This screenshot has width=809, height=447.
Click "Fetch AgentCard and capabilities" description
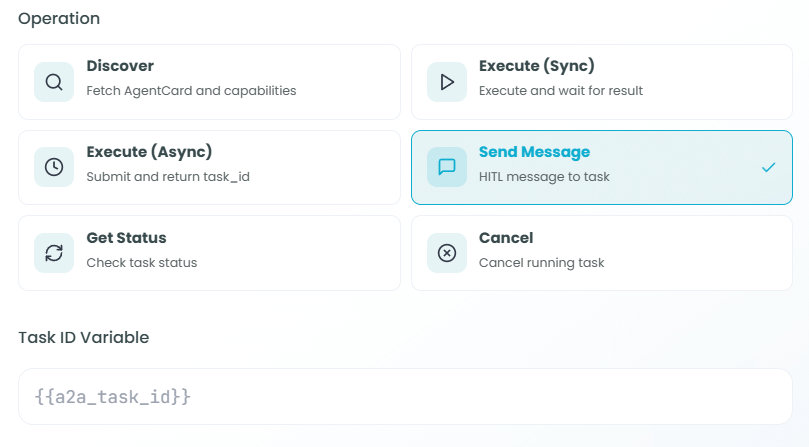tap(191, 91)
